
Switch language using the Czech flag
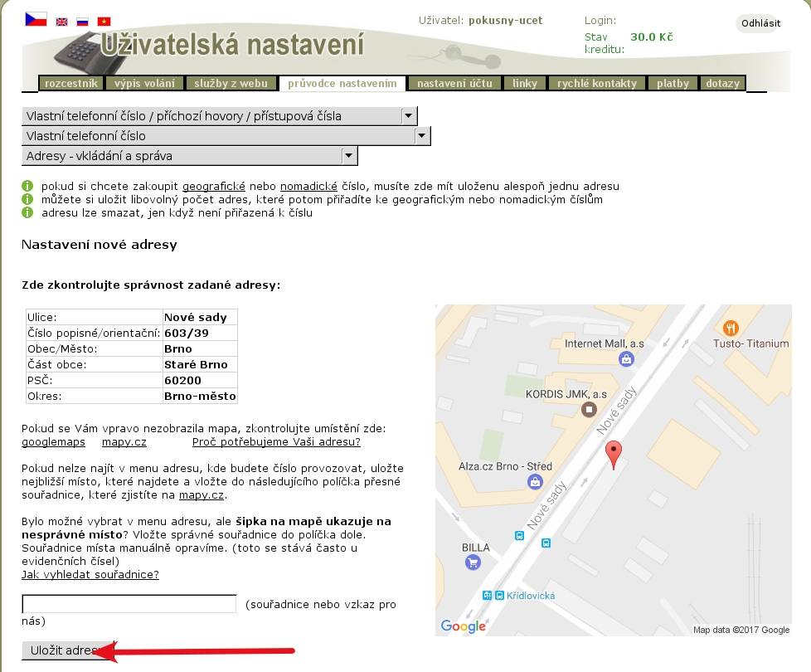click(x=35, y=18)
